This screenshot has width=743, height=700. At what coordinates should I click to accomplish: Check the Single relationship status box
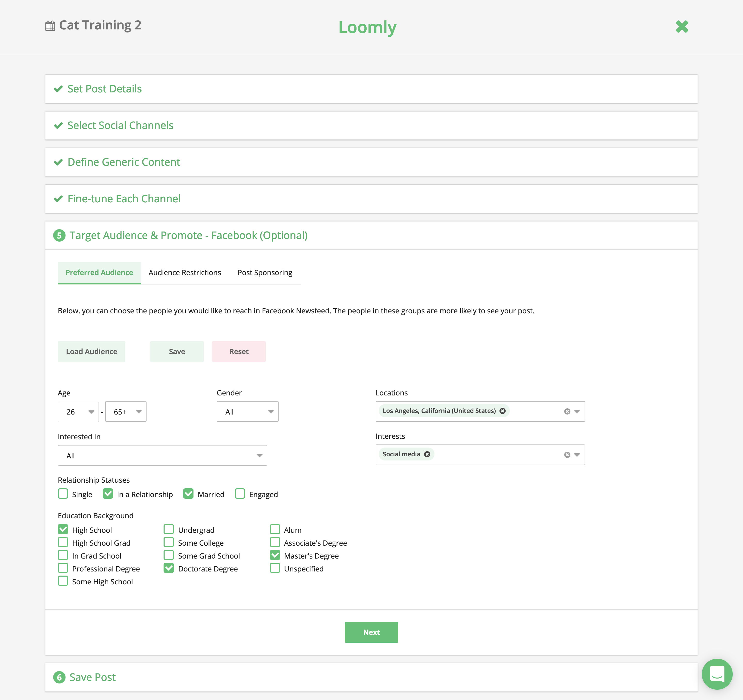63,494
